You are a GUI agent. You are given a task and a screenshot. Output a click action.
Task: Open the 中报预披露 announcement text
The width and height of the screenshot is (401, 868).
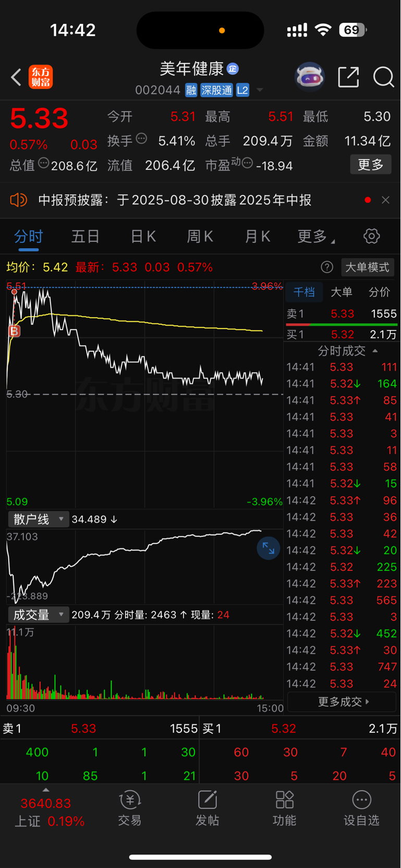pos(175,200)
